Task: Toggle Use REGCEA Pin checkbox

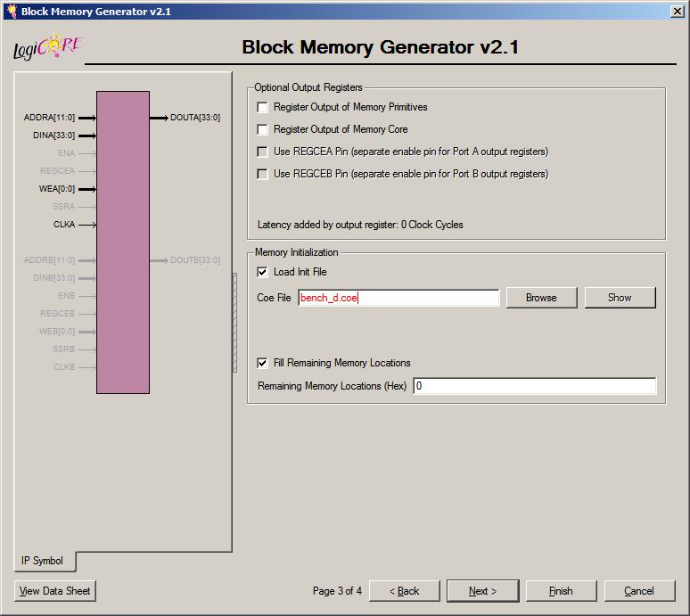Action: tap(262, 152)
